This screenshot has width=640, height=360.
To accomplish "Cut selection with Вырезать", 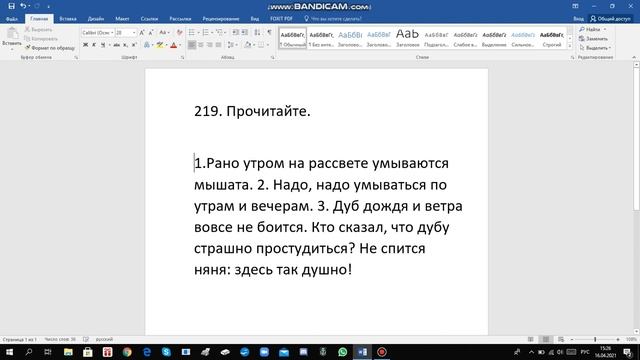I will tap(38, 29).
